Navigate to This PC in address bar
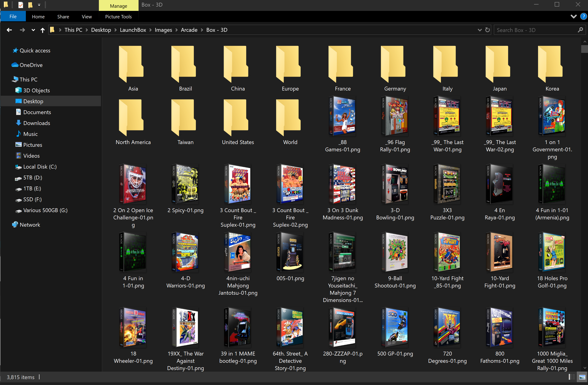This screenshot has width=588, height=385. pyautogui.click(x=73, y=30)
